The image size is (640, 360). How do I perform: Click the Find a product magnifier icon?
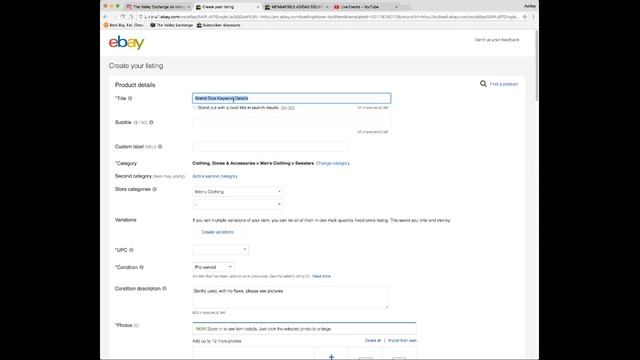tap(483, 84)
